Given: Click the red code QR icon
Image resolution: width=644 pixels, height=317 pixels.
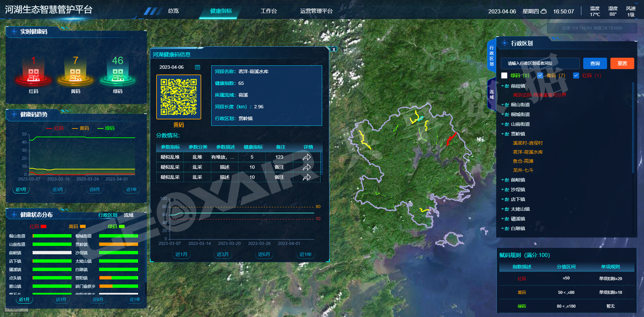Looking at the screenshot, I should pos(33,75).
